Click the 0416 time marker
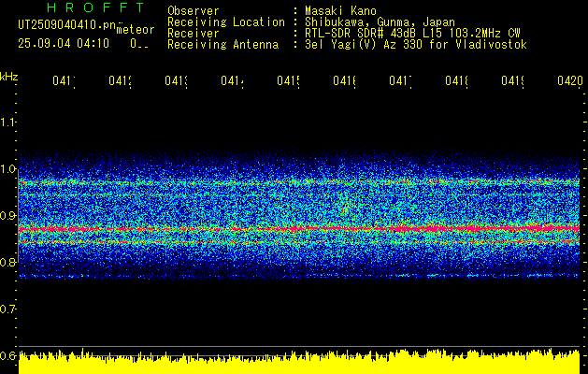This screenshot has width=588, height=374. tap(344, 80)
